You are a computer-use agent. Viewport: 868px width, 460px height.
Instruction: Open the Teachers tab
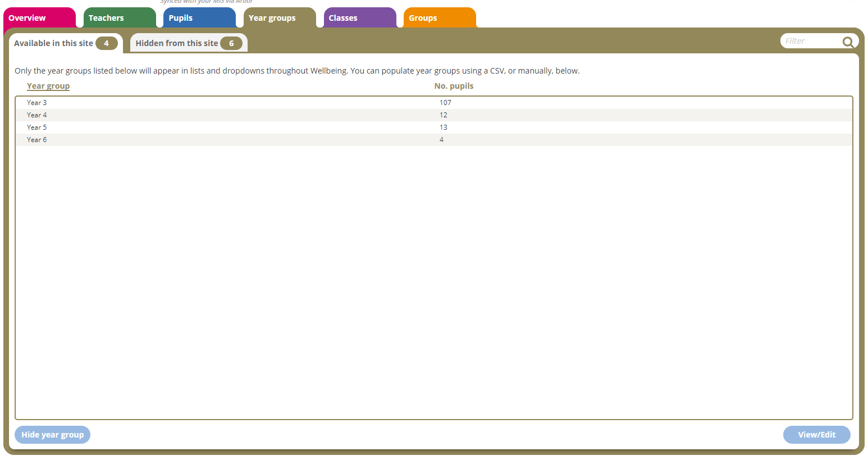(x=106, y=17)
